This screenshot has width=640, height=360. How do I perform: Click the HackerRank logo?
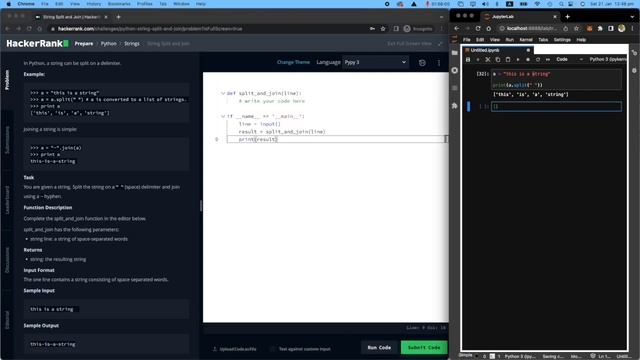pos(37,43)
